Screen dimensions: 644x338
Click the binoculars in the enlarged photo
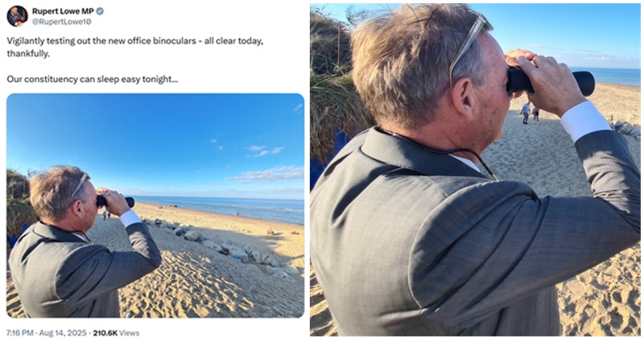[x=551, y=80]
